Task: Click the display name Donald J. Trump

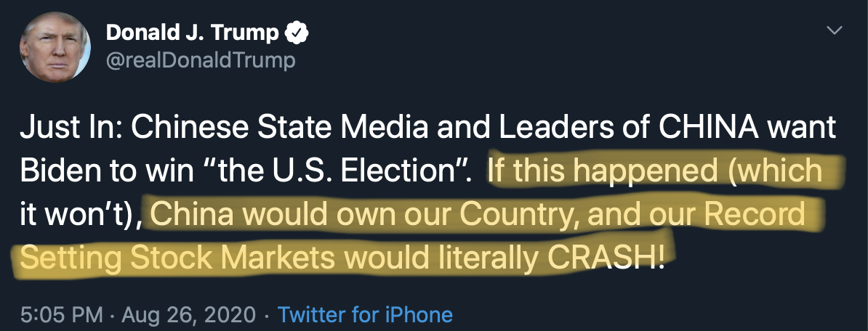Action: click(x=192, y=33)
